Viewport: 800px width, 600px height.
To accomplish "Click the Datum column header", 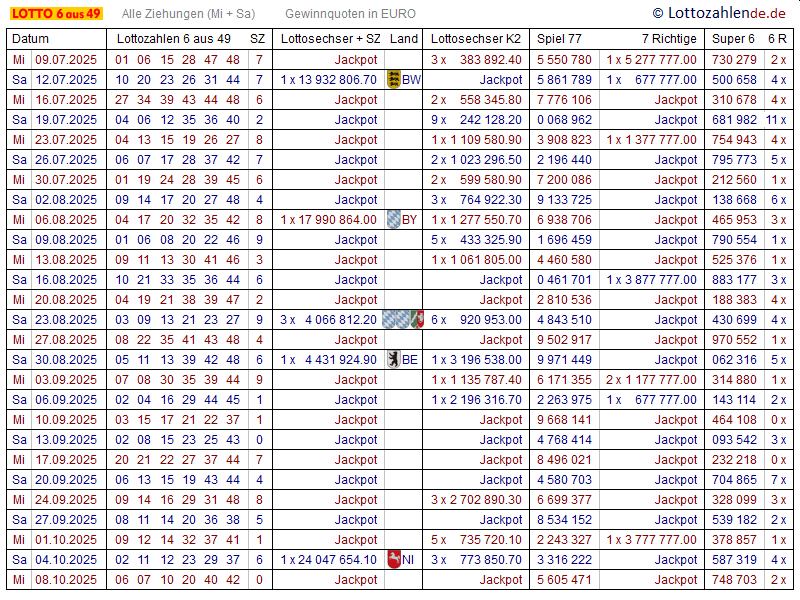I will coord(30,39).
